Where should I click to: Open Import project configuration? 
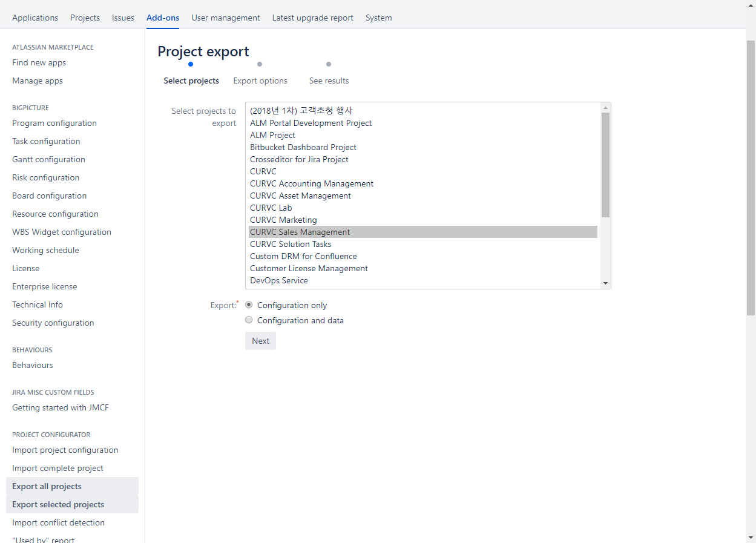65,450
